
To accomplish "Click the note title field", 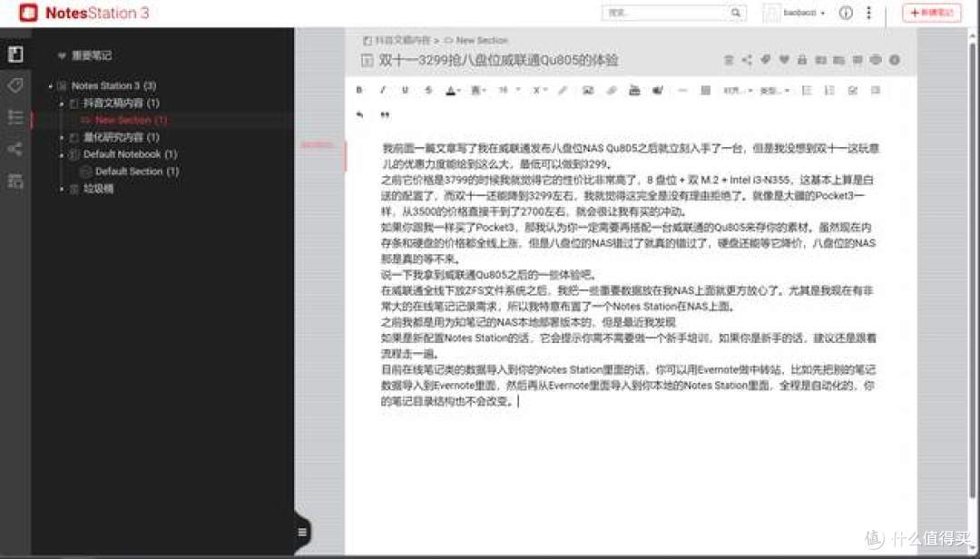I will (498, 60).
